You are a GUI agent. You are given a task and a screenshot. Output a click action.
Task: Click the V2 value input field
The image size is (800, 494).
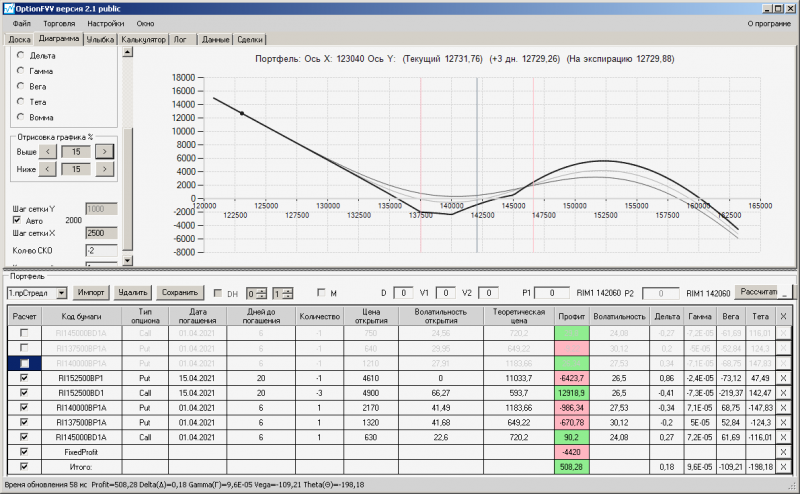tap(488, 293)
